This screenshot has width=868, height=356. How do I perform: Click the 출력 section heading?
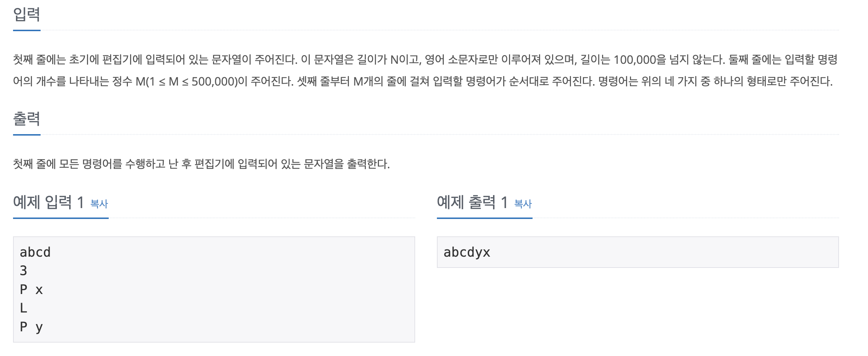point(26,119)
